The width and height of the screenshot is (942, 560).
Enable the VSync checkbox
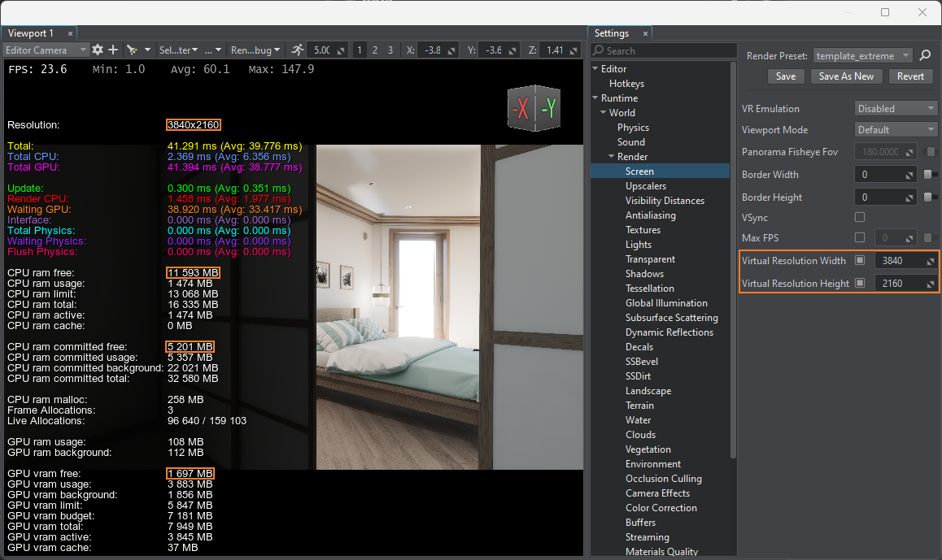[x=860, y=217]
